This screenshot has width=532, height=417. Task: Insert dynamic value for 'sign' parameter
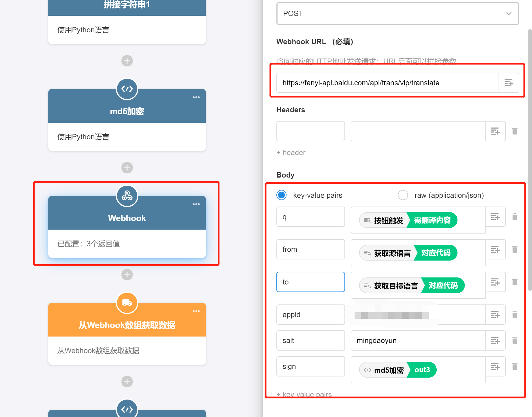(495, 366)
